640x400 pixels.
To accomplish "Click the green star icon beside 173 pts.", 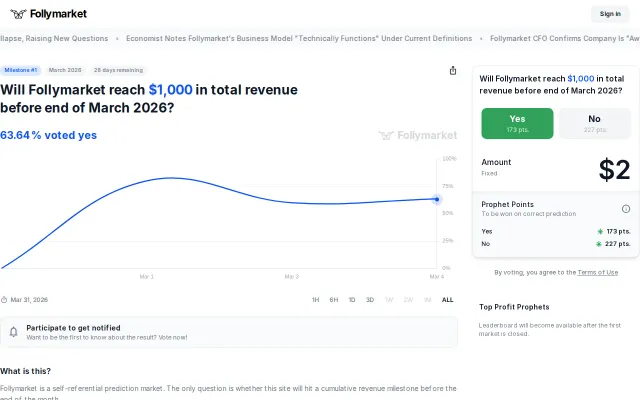I will click(600, 231).
